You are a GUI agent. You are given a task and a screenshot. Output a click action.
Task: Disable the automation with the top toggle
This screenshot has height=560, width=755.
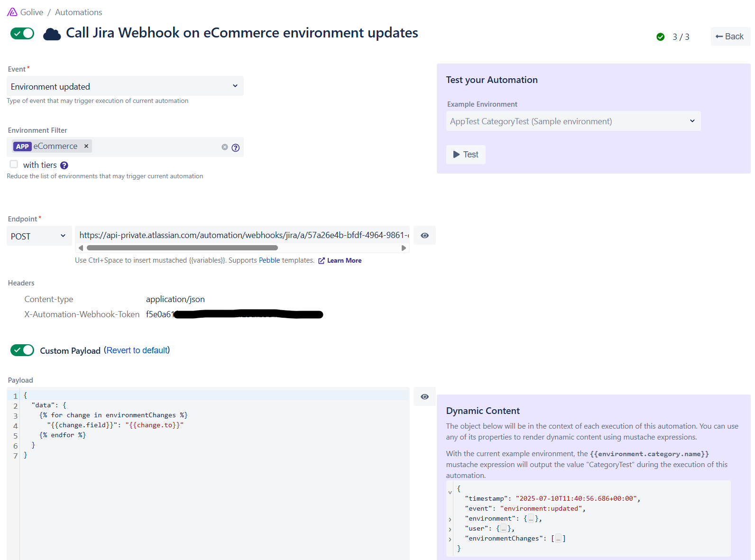tap(22, 33)
